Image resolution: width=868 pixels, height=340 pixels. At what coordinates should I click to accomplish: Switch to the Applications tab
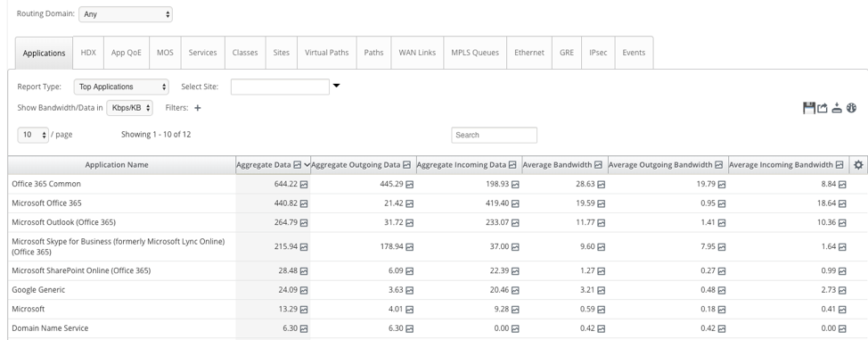point(45,54)
